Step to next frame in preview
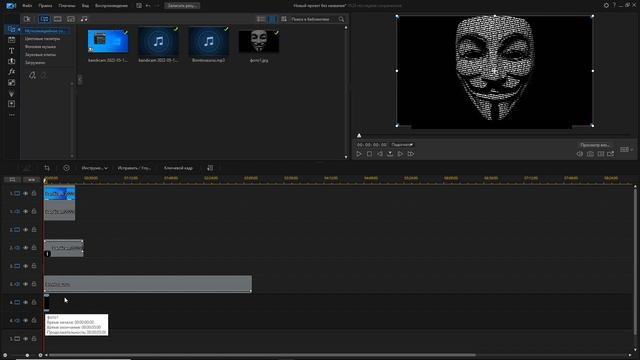 tap(400, 154)
